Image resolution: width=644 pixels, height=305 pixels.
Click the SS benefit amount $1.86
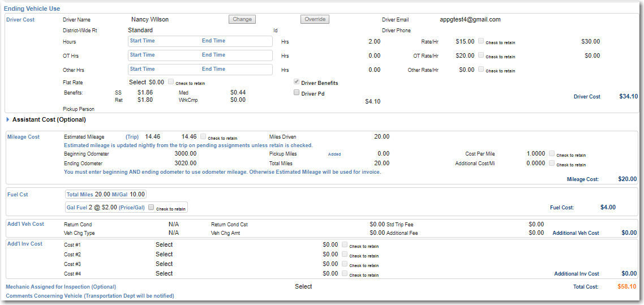pyautogui.click(x=145, y=92)
